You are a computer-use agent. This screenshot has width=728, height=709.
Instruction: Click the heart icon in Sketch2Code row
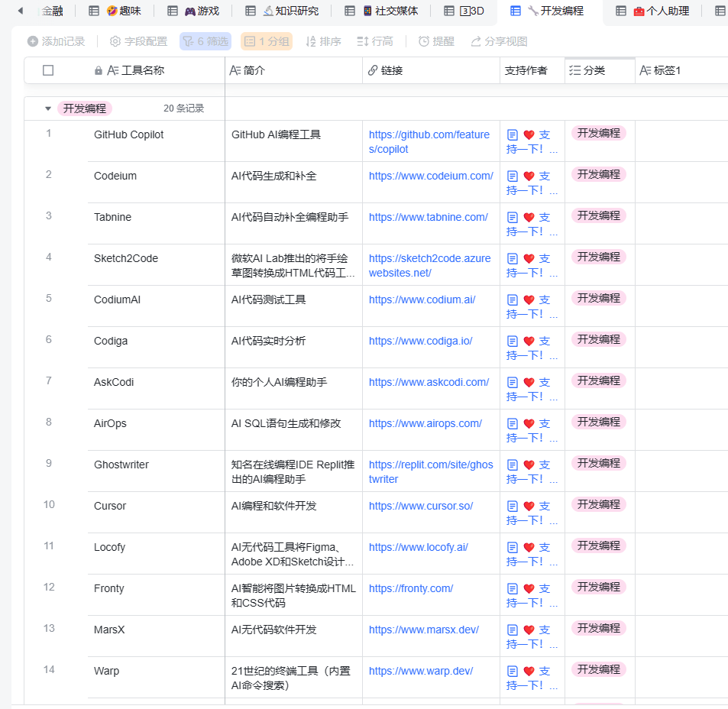coord(529,259)
